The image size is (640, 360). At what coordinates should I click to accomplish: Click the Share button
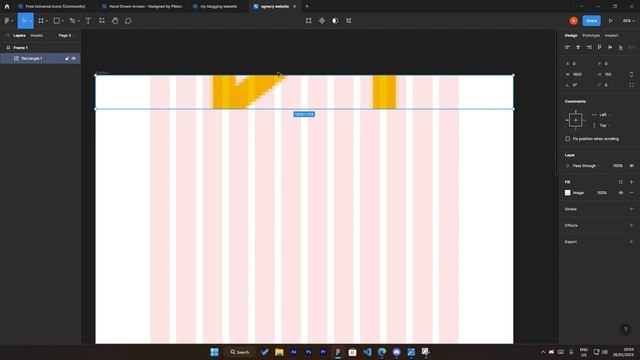coord(591,21)
